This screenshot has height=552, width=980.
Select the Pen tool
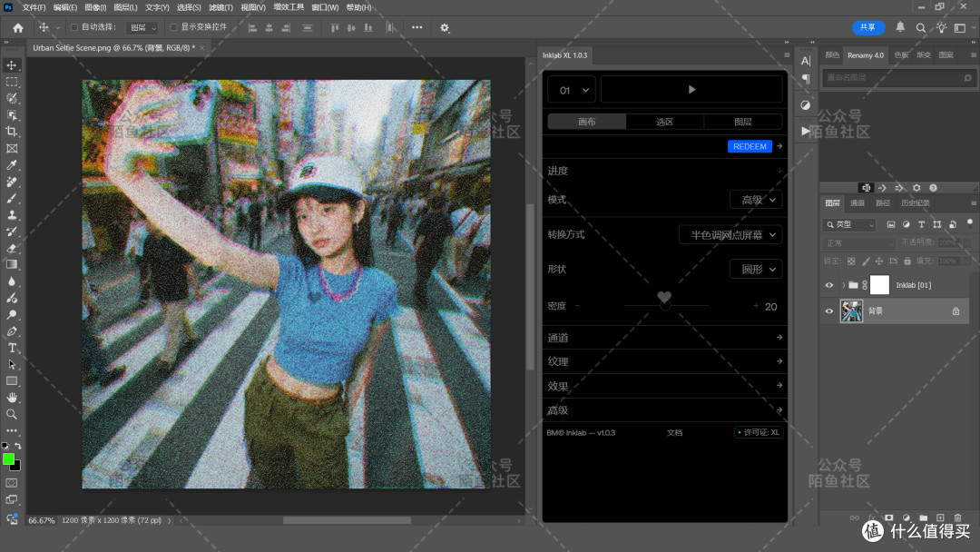(12, 331)
